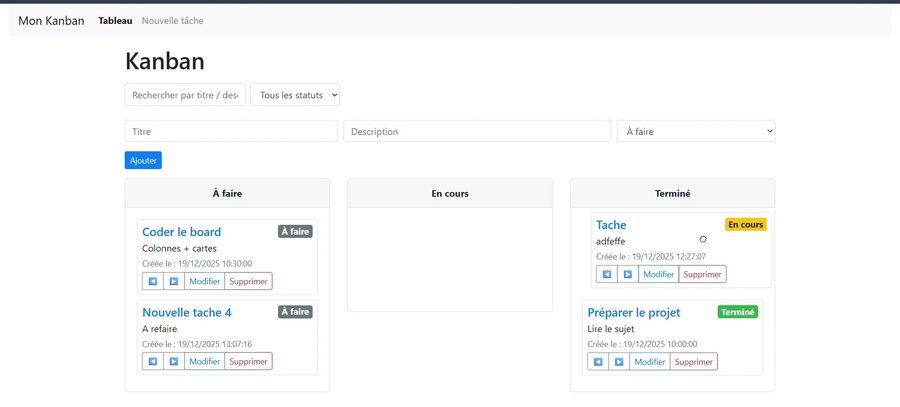Click the 'Colonnes + cartes' description text
The width and height of the screenshot is (900, 407).
pyautogui.click(x=179, y=249)
